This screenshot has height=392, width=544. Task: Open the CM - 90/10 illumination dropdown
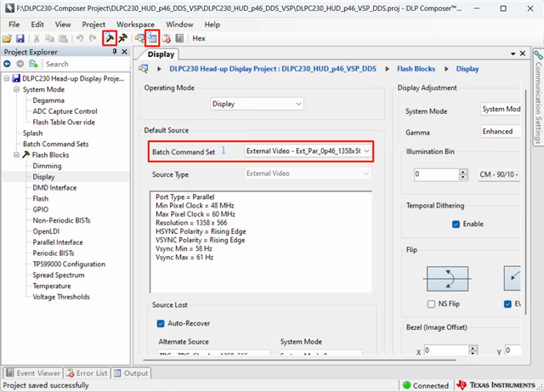coord(499,174)
